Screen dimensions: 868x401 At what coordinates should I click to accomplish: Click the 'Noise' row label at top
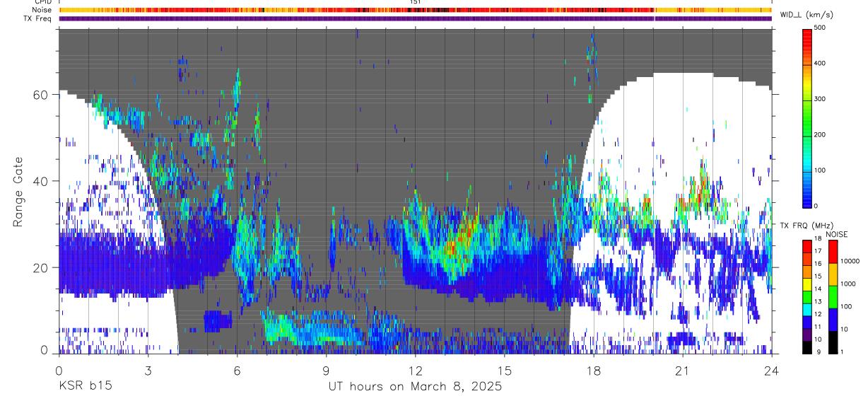coord(42,10)
